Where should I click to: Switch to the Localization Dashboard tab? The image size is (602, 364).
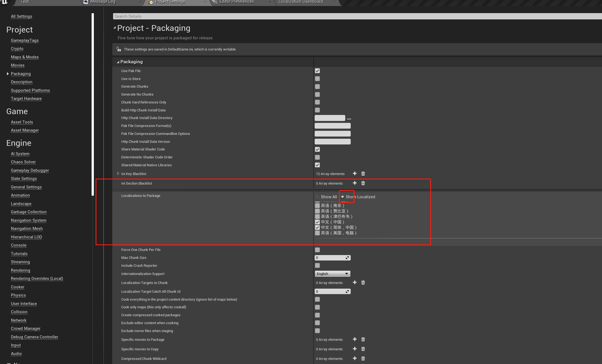coord(300,2)
